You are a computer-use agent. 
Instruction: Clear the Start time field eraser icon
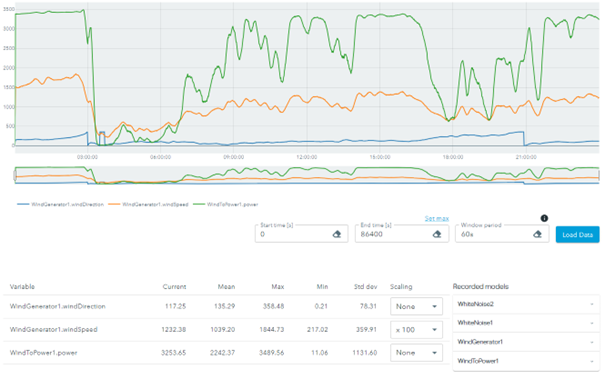[336, 234]
